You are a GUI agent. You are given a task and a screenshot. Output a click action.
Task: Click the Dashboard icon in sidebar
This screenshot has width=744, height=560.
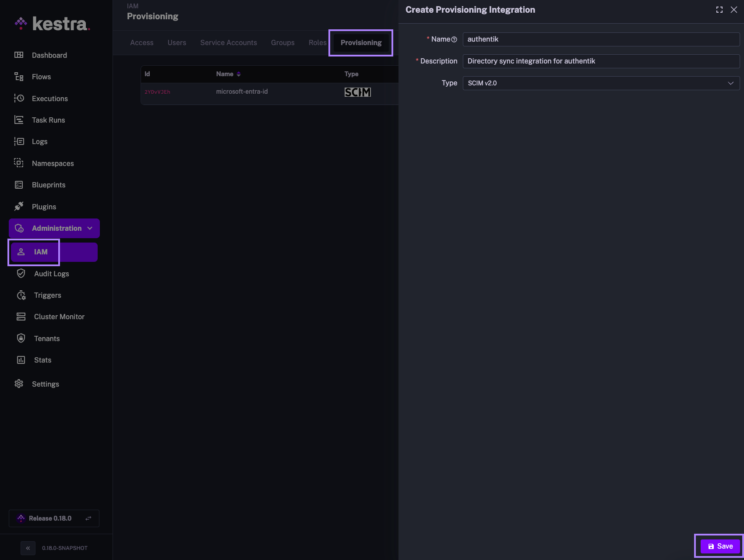[19, 55]
